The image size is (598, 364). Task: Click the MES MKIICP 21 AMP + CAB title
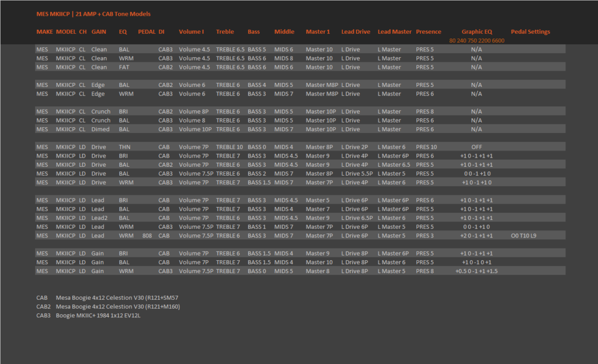click(93, 14)
